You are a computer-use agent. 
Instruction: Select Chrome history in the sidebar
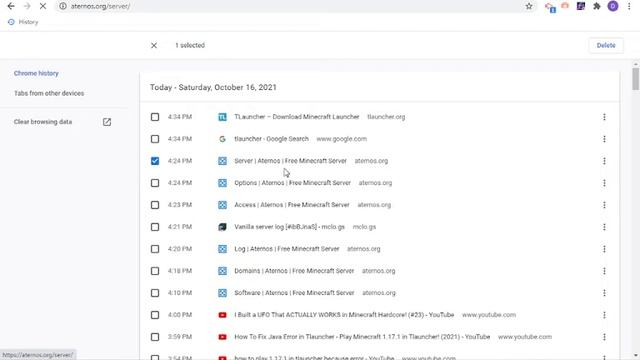[36, 73]
